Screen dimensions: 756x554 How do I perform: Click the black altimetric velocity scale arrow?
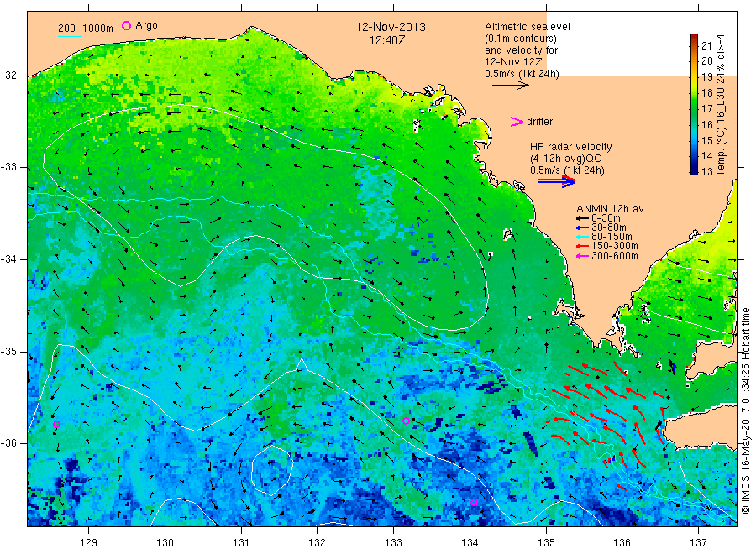[510, 86]
